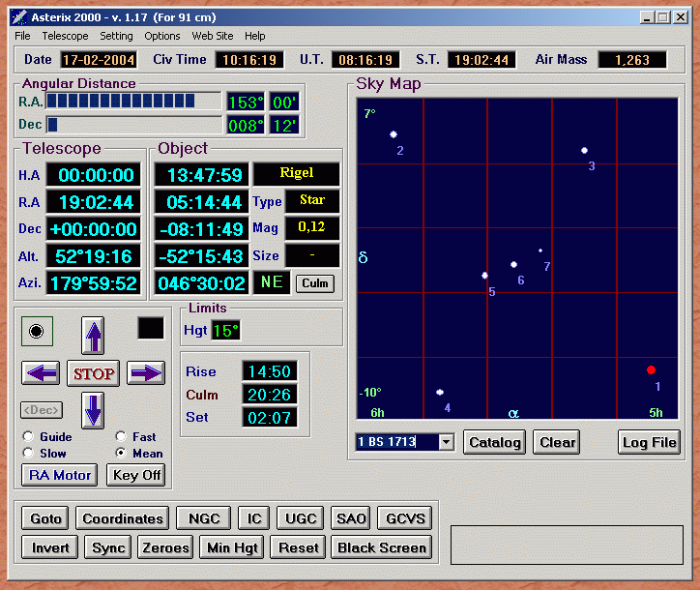Select the Slow speed radio button
700x590 pixels.
click(x=29, y=453)
